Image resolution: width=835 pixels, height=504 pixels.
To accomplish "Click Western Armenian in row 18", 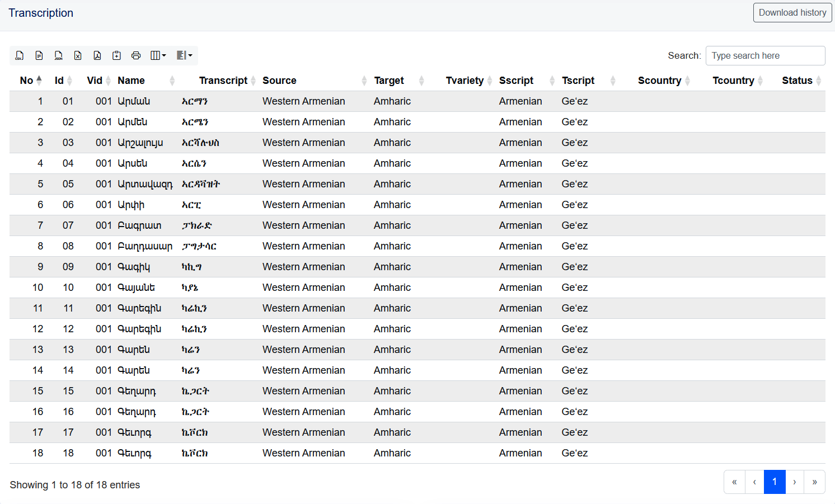I will coord(304,453).
